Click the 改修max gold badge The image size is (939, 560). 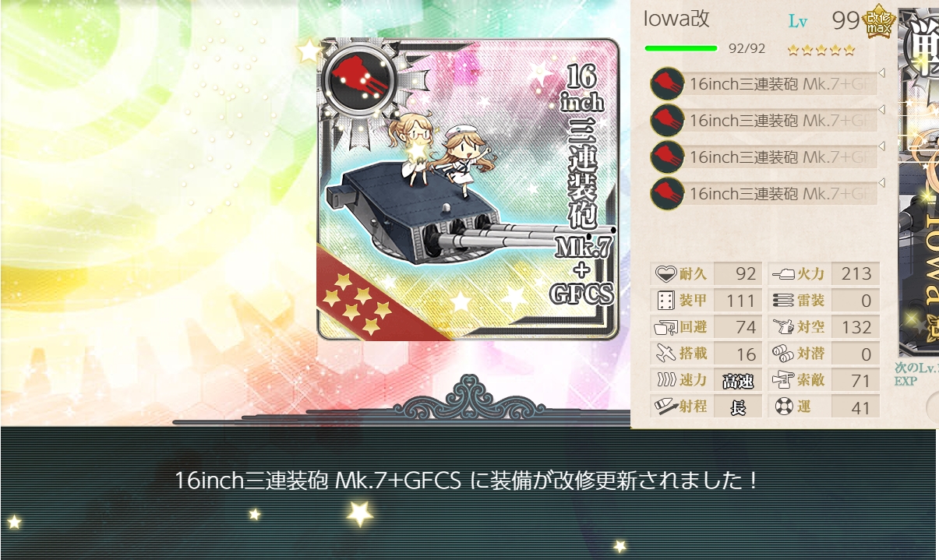(878, 21)
